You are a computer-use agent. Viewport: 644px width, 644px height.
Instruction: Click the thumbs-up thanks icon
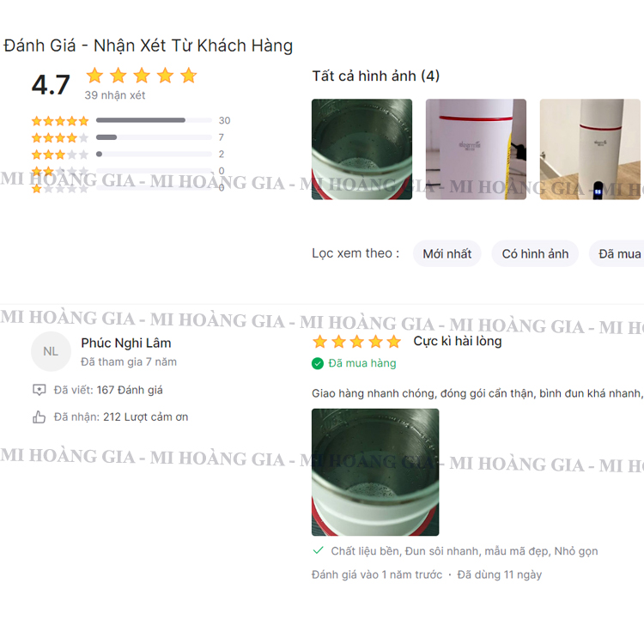tap(39, 416)
